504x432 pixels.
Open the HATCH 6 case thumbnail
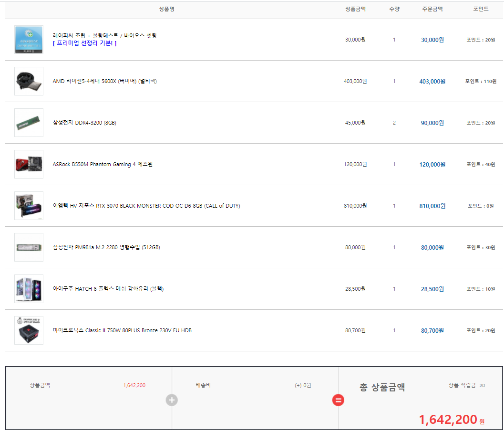point(29,288)
